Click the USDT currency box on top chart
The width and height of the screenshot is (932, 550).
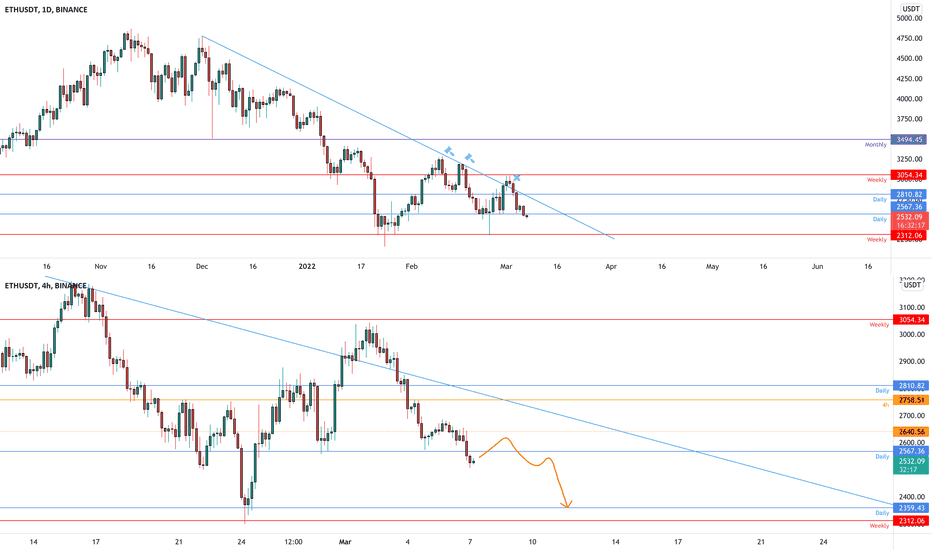click(911, 8)
